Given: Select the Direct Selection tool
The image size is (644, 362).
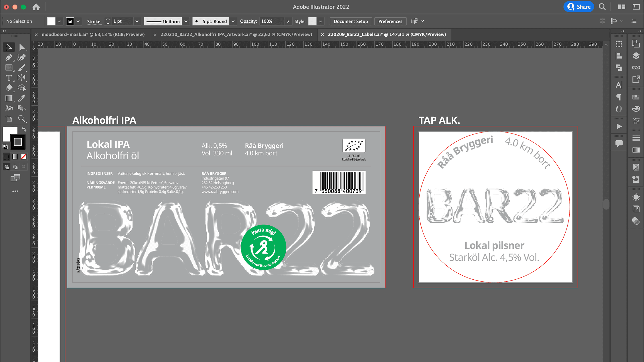Looking at the screenshot, I should pyautogui.click(x=22, y=47).
